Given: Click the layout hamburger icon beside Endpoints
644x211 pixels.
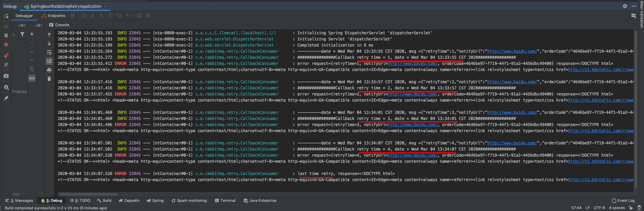Looking at the screenshot, I should [x=73, y=15].
